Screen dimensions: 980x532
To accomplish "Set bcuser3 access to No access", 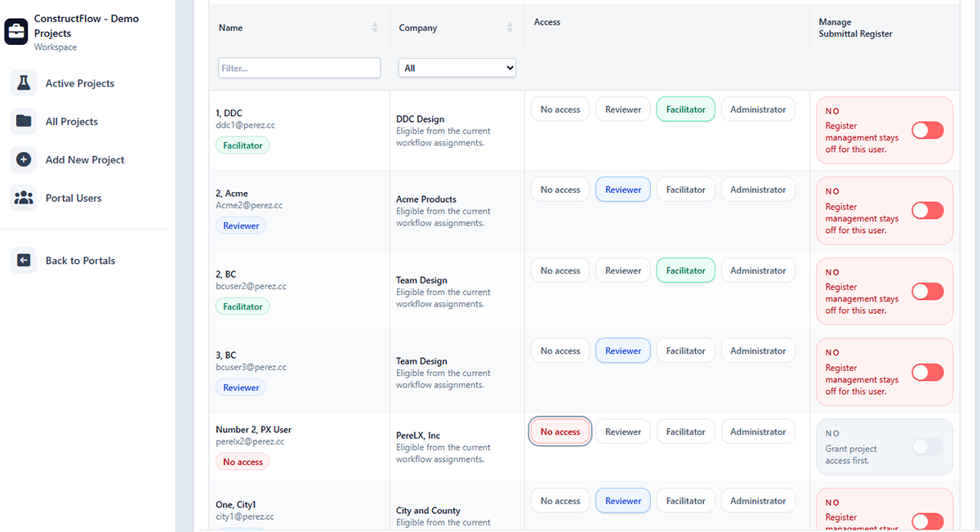I will click(x=560, y=351).
